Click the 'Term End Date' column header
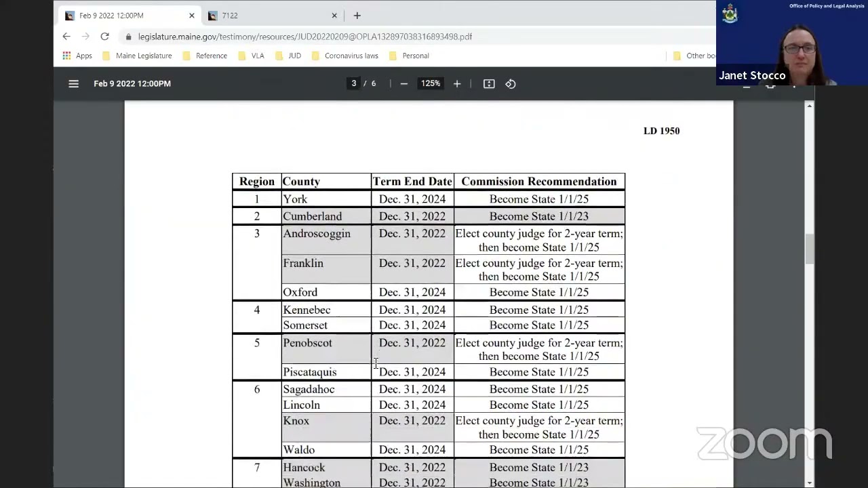Viewport: 868px width, 488px height. pos(412,182)
